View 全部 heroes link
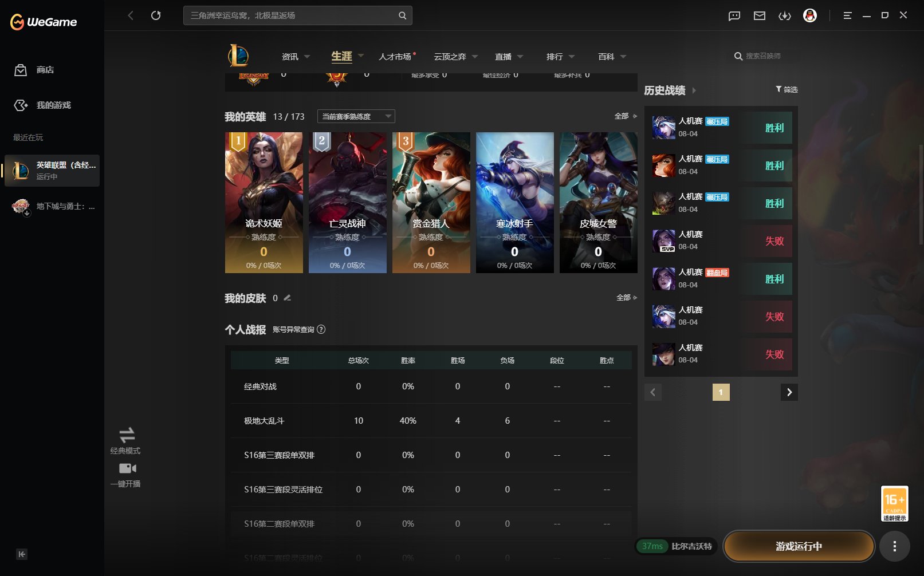 tap(626, 116)
